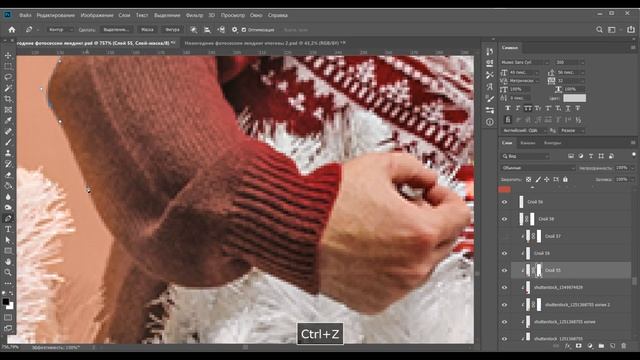Switch to second document tab
Viewport: 640px width, 360px height.
265,42
